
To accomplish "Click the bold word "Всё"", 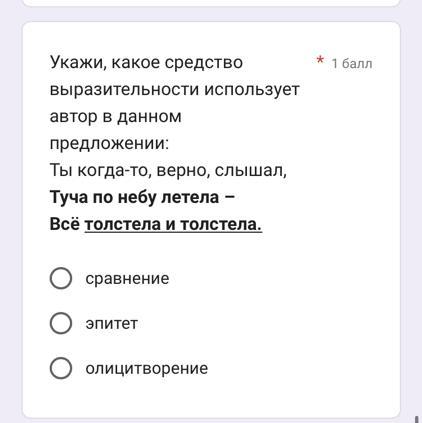I will click(x=65, y=224).
